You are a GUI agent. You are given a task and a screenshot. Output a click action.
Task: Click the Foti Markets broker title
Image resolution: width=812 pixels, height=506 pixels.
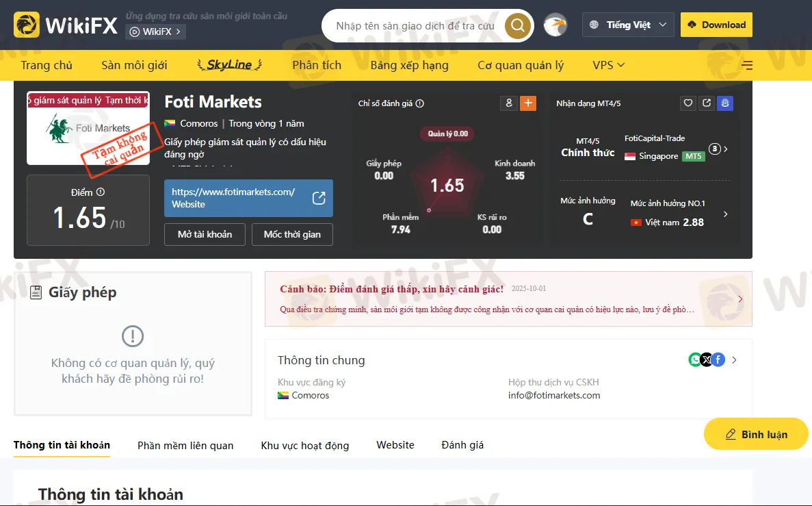coord(213,101)
